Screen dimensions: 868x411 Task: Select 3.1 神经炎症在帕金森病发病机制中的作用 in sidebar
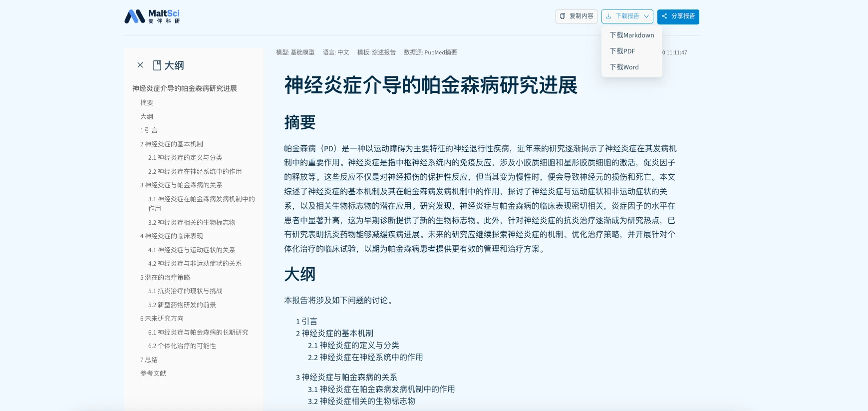pyautogui.click(x=202, y=203)
